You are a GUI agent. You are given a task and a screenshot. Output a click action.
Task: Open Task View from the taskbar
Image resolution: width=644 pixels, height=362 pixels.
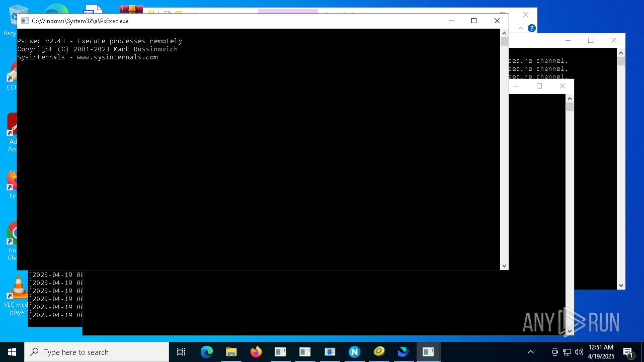[181, 352]
